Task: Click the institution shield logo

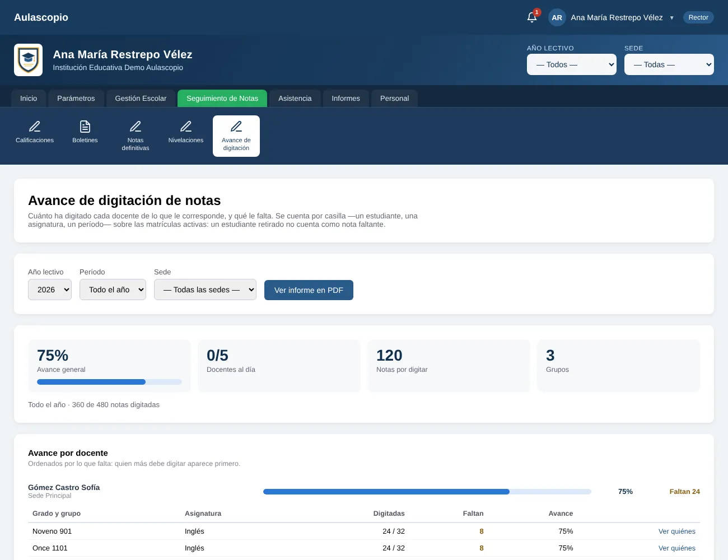Action: tap(28, 60)
